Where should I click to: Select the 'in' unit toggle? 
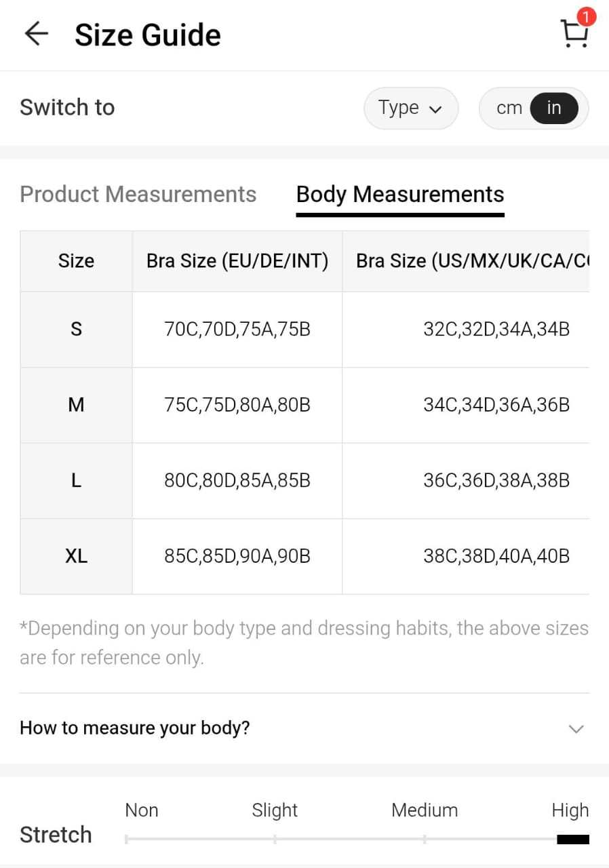point(553,108)
